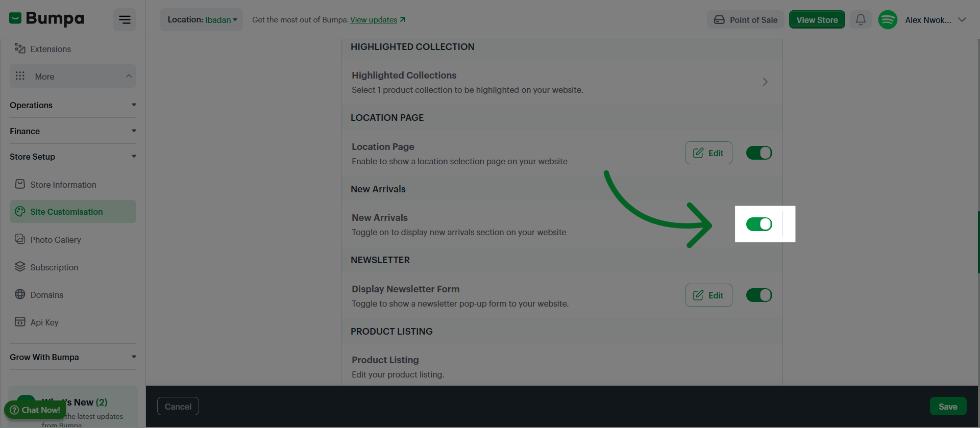980x428 pixels.
Task: Click the Domains globe icon
Action: pyautogui.click(x=20, y=294)
